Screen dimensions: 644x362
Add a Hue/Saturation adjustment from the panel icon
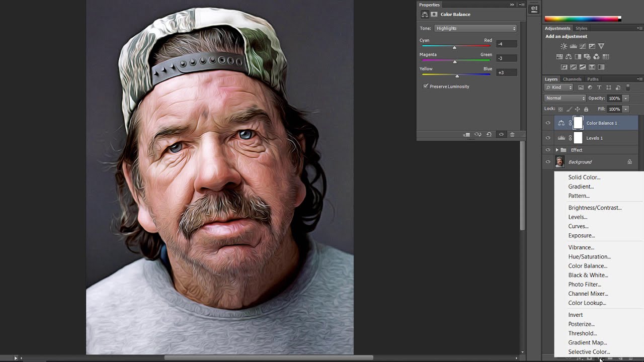[x=559, y=57]
